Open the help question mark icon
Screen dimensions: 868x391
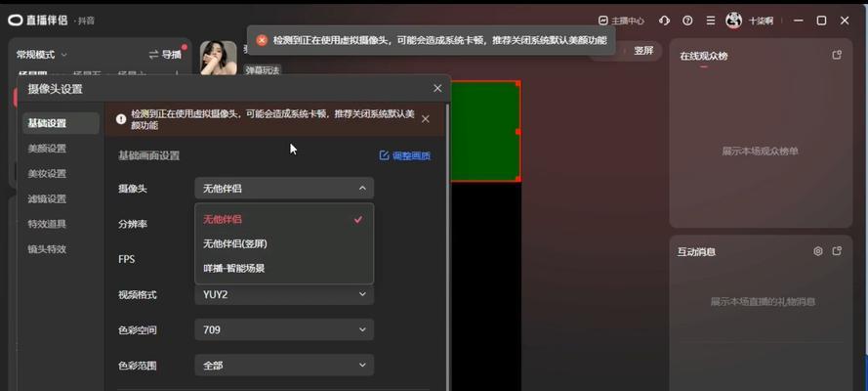pyautogui.click(x=687, y=21)
